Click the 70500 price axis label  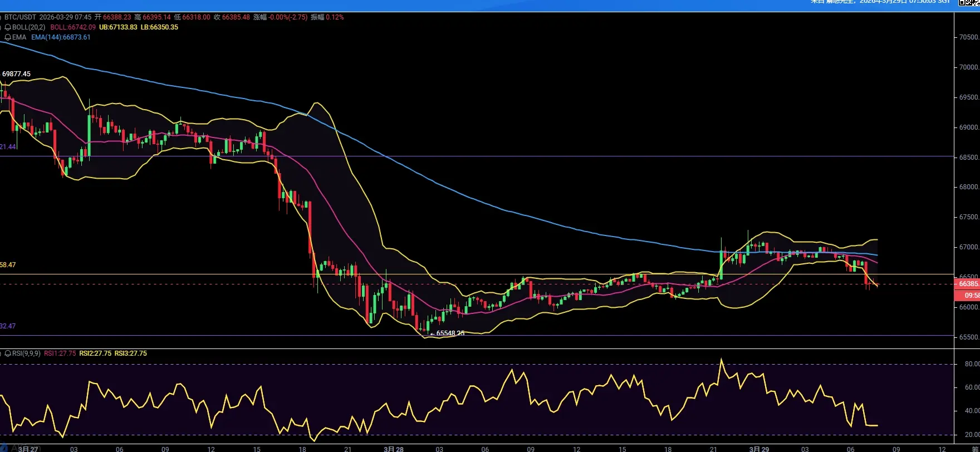point(969,37)
